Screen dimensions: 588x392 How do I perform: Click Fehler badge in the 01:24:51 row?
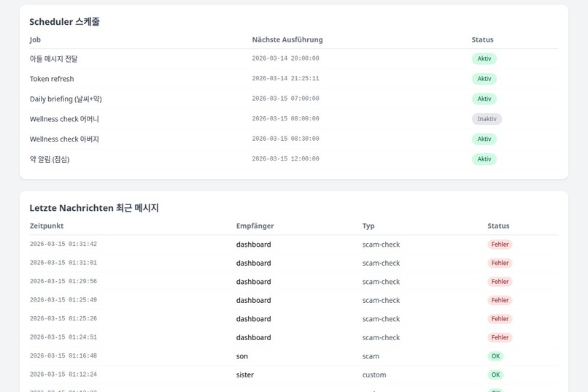500,337
